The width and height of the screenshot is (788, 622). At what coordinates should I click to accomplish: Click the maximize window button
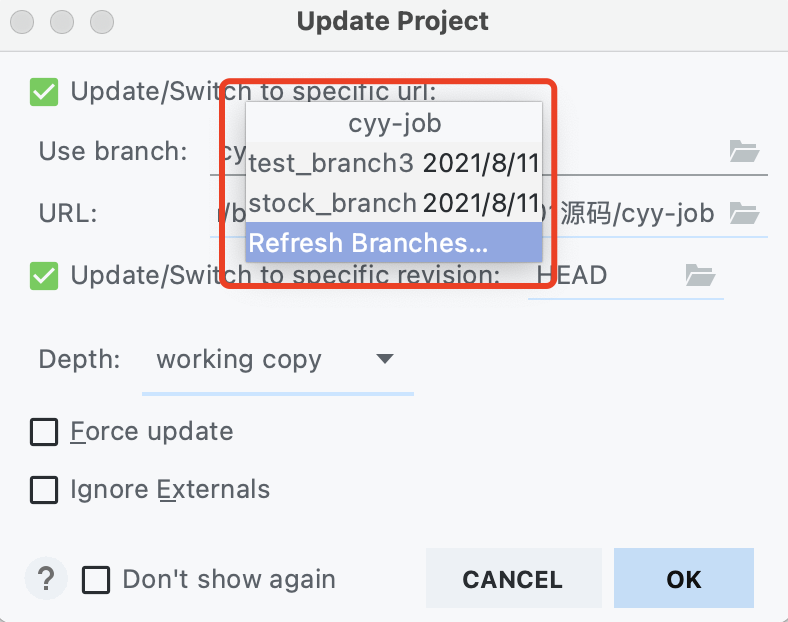[x=102, y=22]
